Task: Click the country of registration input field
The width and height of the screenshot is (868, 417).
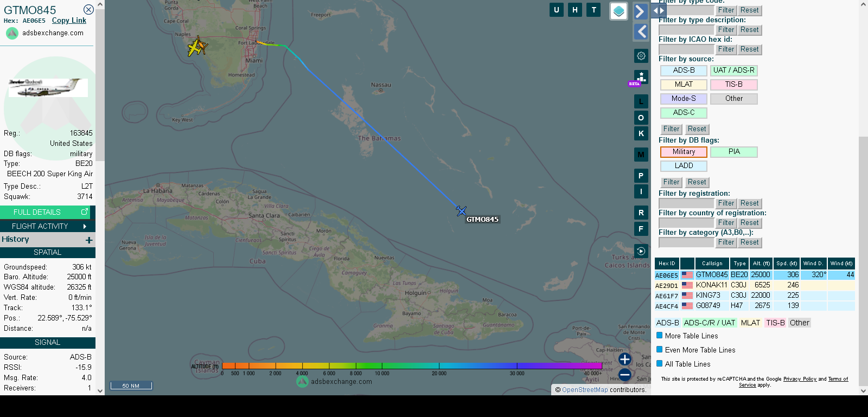Action: [686, 223]
